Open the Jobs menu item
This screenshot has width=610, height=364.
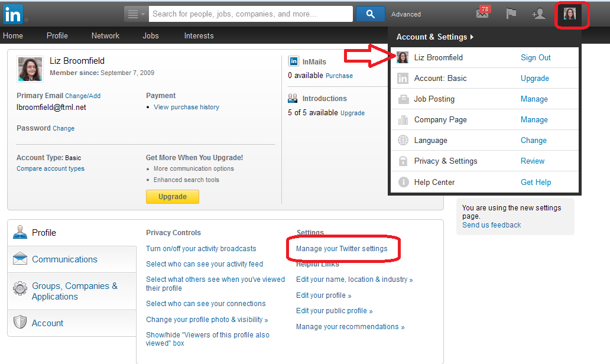[151, 35]
